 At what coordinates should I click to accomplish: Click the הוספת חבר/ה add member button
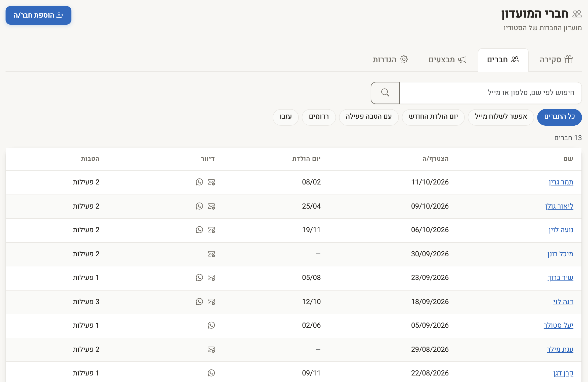coord(38,15)
